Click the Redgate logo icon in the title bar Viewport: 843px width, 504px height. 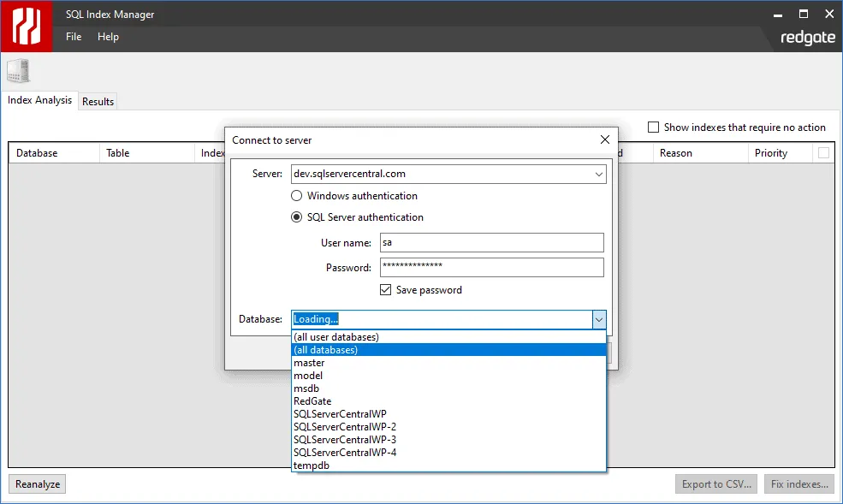point(27,27)
